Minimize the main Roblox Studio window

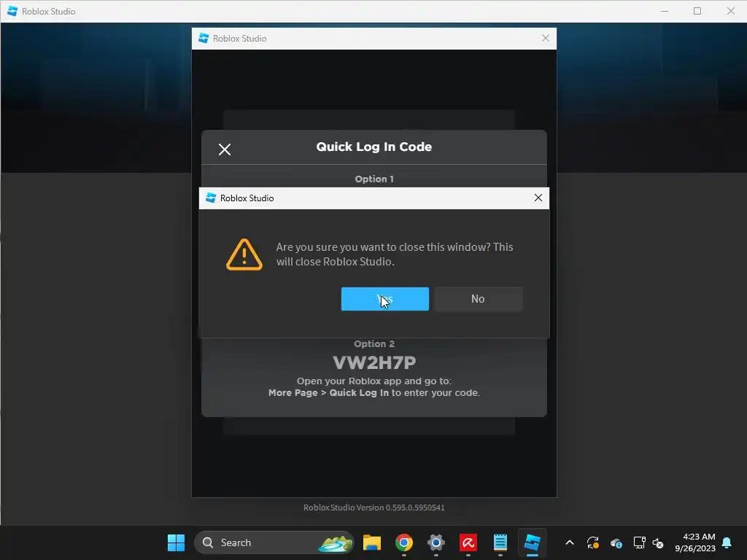click(665, 11)
